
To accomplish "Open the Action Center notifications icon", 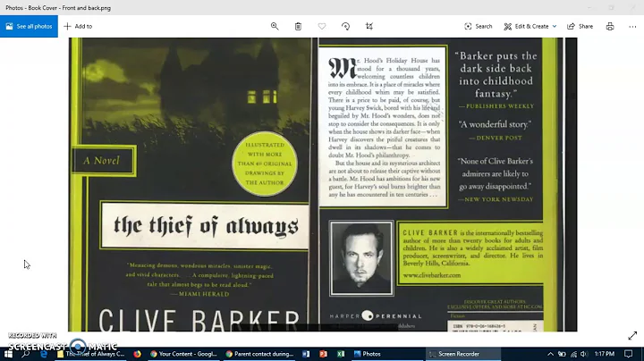I will coord(629,354).
